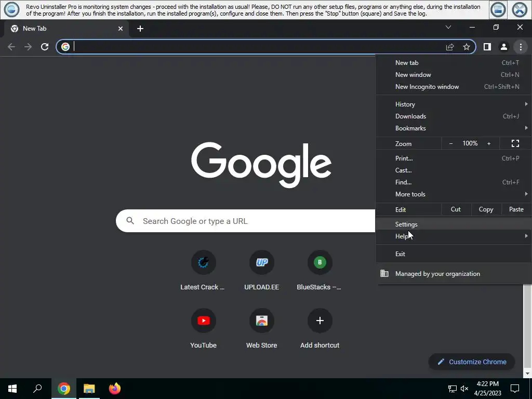Click the taskbar clock showing 4:22 PM

pyautogui.click(x=487, y=389)
